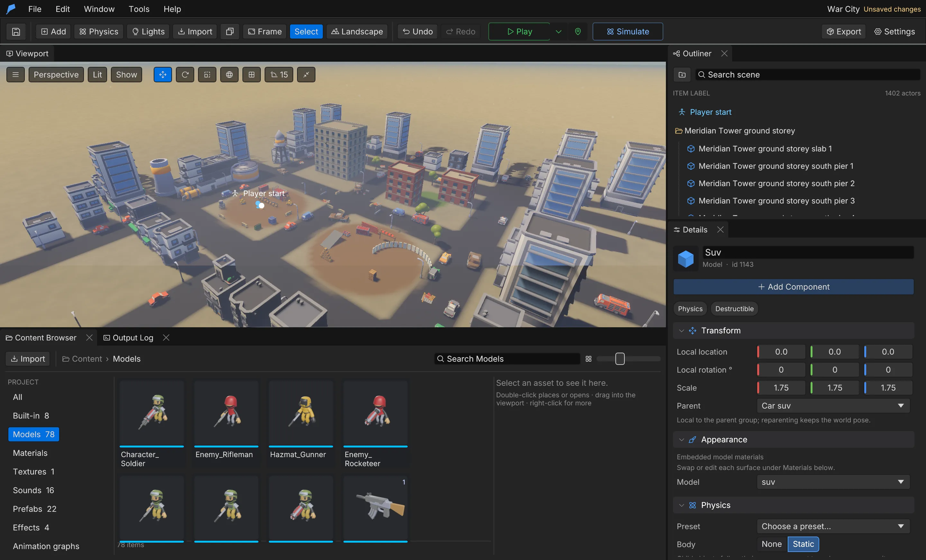Set Body to Static
This screenshot has height=560, width=926.
click(803, 544)
